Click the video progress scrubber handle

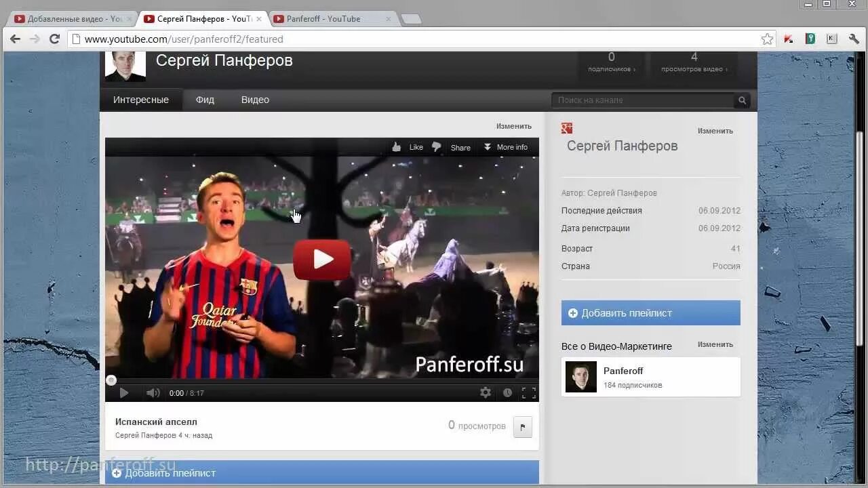111,381
